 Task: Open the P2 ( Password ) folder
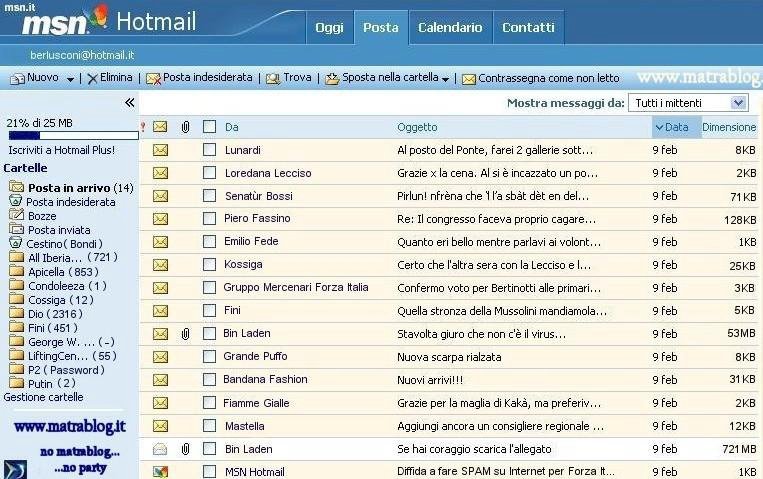tap(66, 370)
